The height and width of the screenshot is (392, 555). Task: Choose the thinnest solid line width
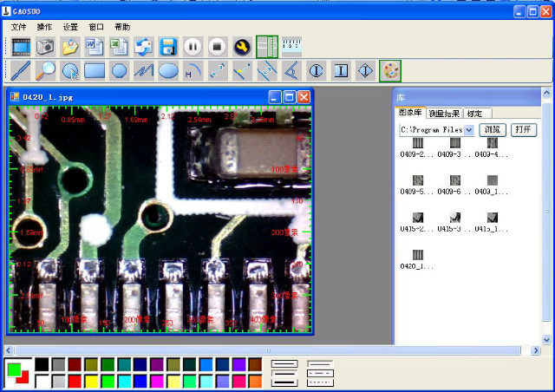pyautogui.click(x=284, y=364)
